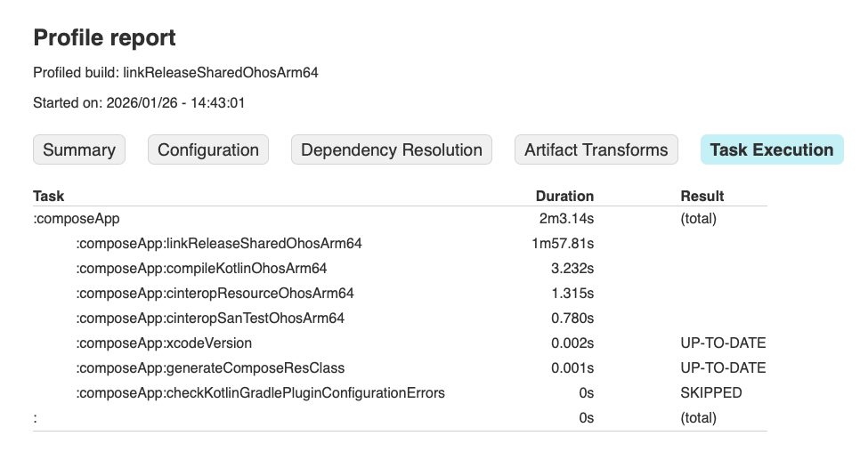Click the checkKotlinGradlePluginConfigurationErrors task
The image size is (868, 468).
261,392
